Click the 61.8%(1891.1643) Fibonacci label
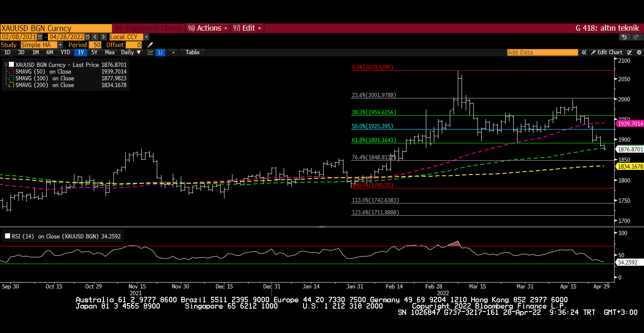Image resolution: width=644 pixels, height=333 pixels. point(374,140)
